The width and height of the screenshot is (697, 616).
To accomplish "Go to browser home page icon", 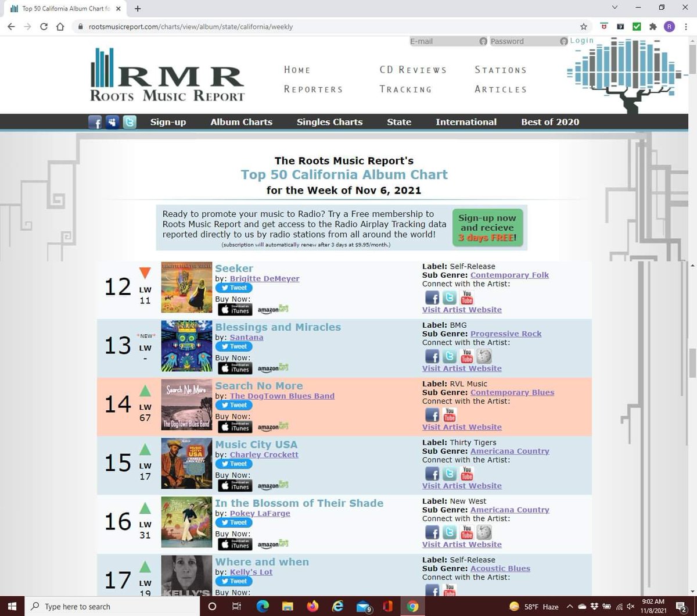I will tap(60, 27).
